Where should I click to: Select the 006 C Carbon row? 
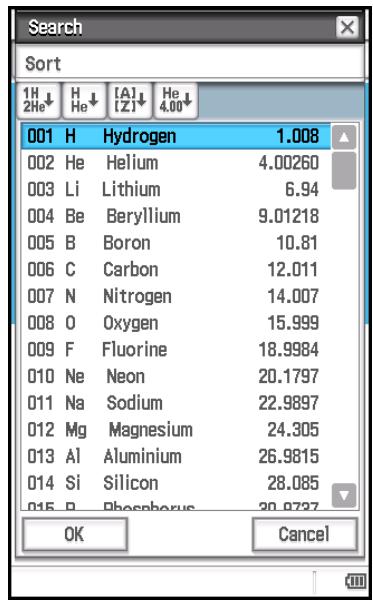coord(176,269)
